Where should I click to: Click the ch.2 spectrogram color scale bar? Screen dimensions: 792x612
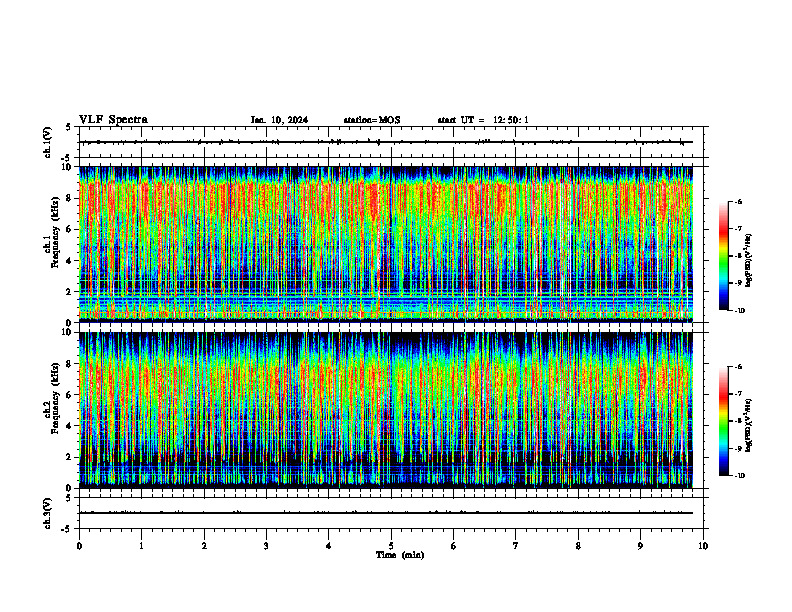[724, 421]
